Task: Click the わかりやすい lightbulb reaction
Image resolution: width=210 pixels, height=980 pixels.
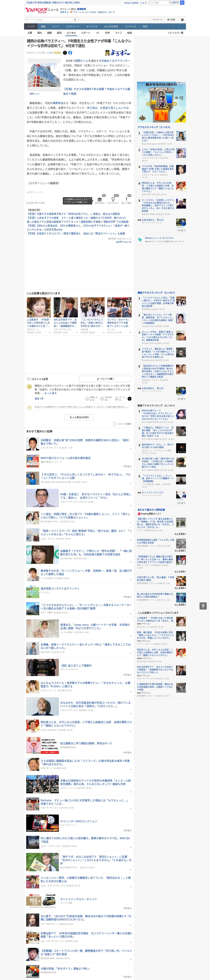Action: pos(113,199)
